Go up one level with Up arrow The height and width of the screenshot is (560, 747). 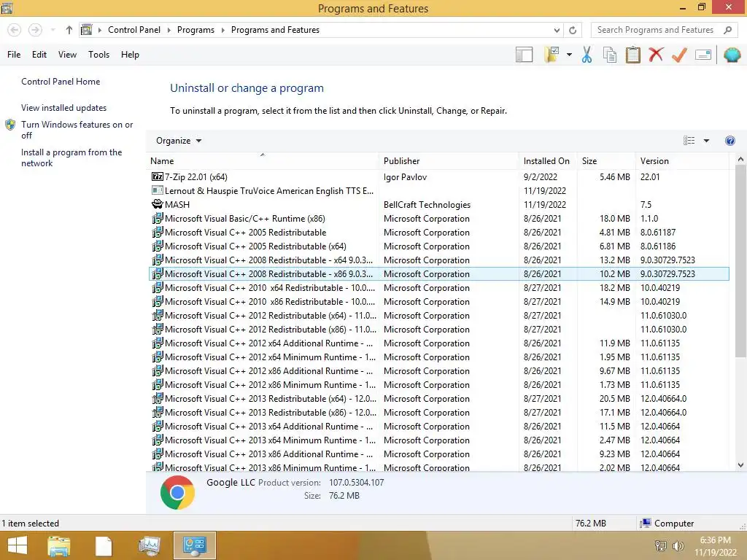click(69, 30)
